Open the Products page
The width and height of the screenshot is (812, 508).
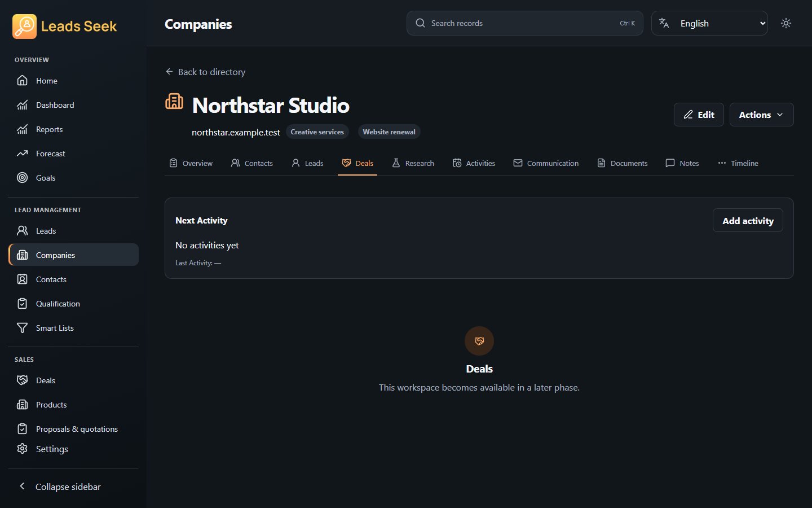click(x=73, y=405)
